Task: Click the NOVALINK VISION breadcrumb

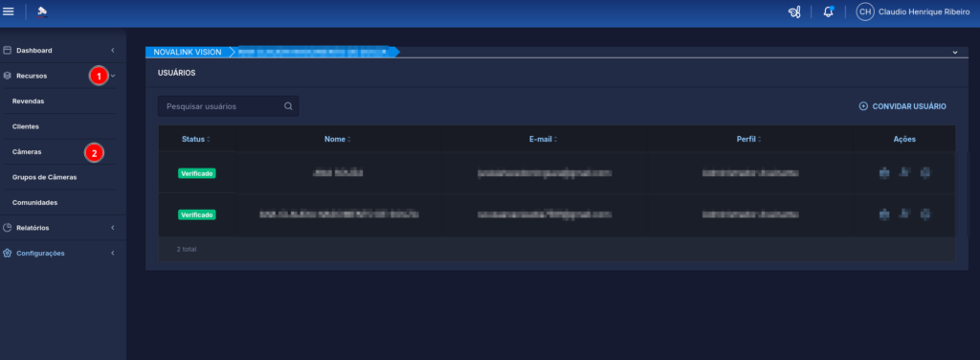Action: (x=188, y=52)
